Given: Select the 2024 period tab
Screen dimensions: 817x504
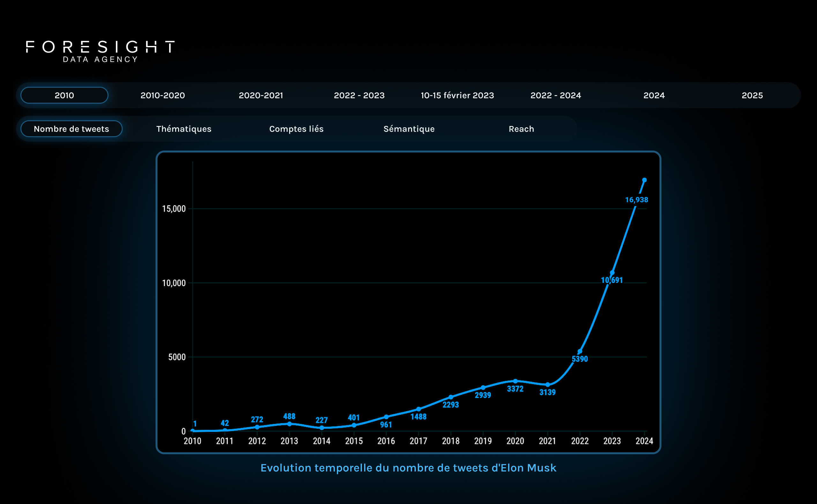Looking at the screenshot, I should (x=654, y=95).
